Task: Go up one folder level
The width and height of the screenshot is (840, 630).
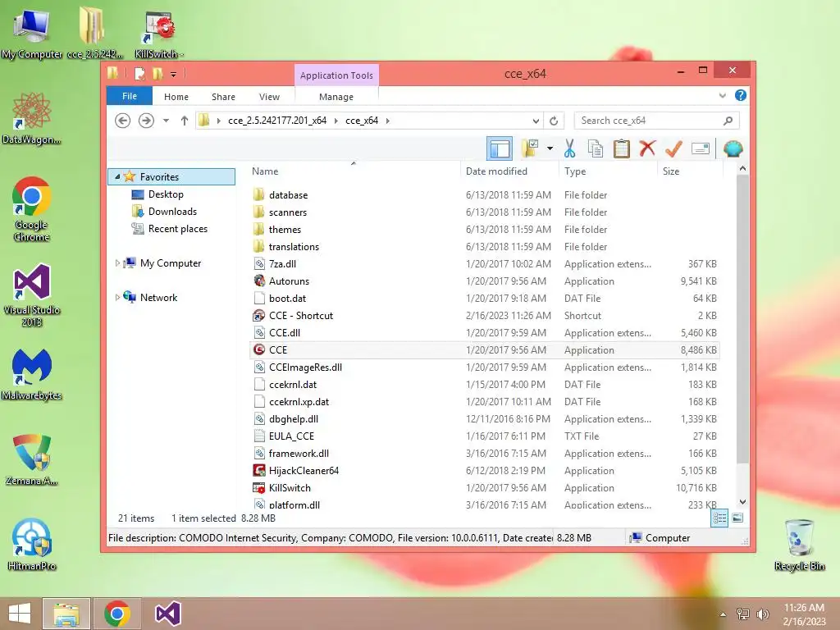Action: 185,121
